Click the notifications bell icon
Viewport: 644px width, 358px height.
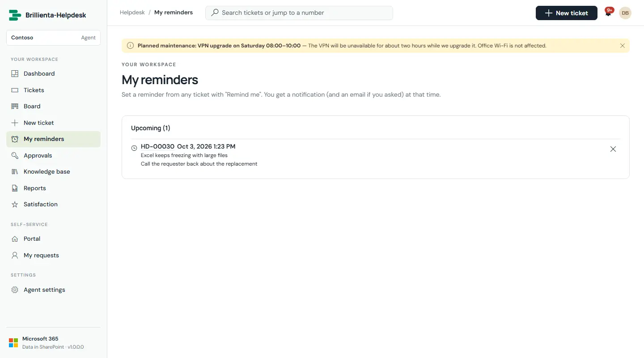(x=608, y=13)
